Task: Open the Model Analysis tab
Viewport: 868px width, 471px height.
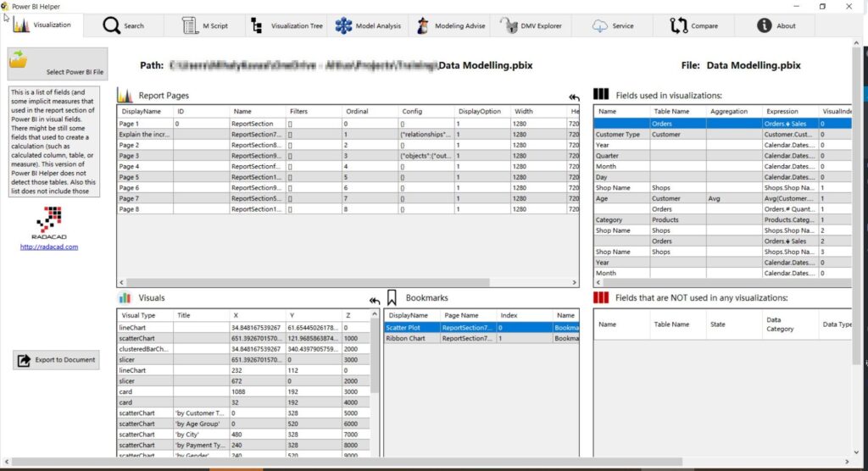Action: pyautogui.click(x=368, y=25)
